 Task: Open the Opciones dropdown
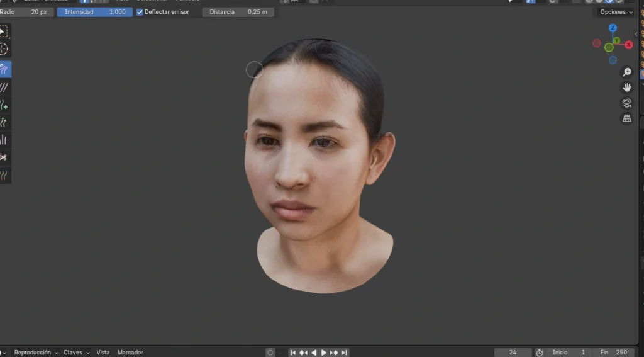616,12
